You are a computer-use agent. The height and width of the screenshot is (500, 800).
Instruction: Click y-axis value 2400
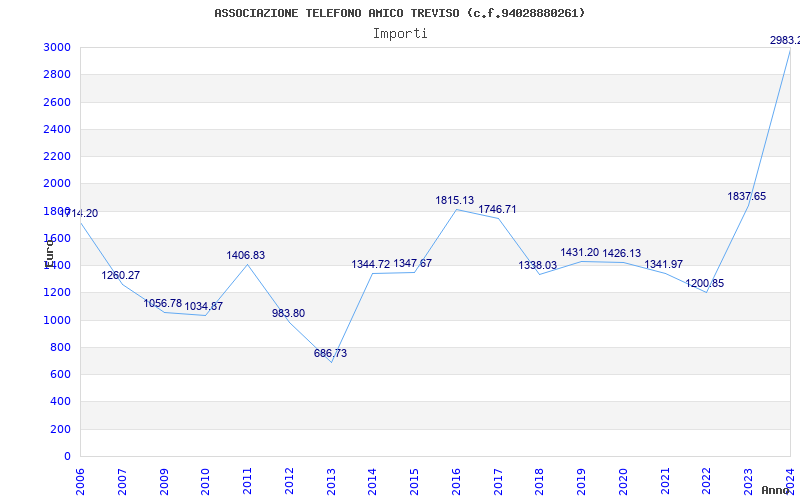coord(57,129)
